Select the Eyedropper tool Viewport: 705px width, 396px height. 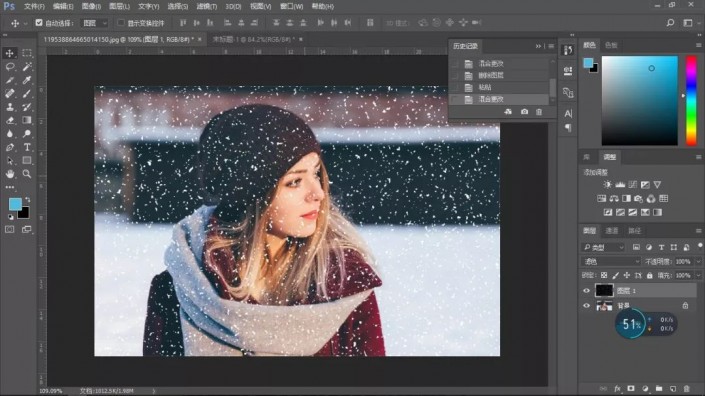27,80
